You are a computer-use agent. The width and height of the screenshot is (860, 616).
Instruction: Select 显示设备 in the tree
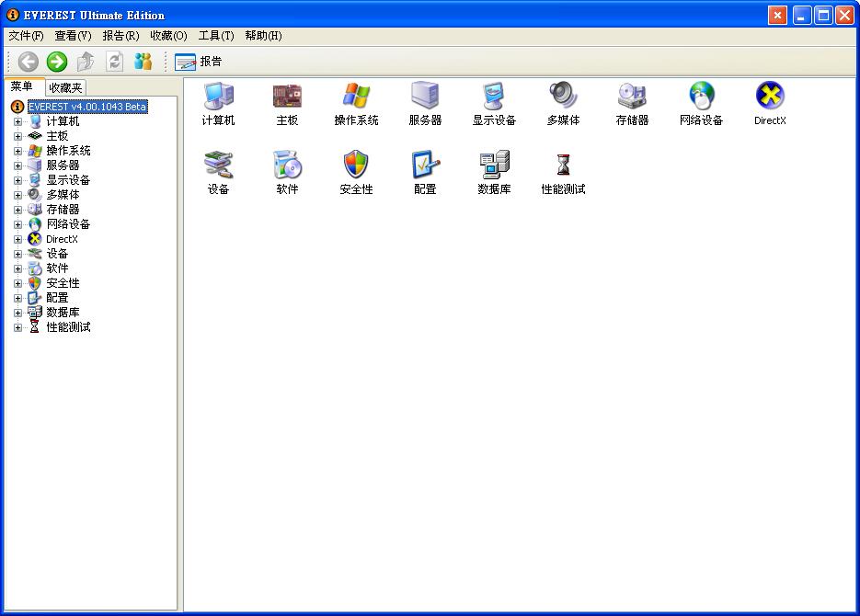tap(68, 180)
